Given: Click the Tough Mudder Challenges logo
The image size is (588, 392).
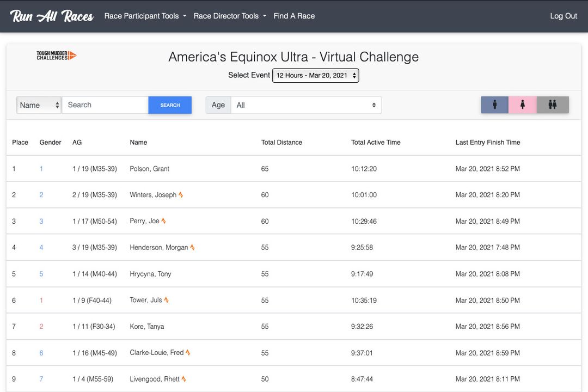Looking at the screenshot, I should click(x=55, y=55).
